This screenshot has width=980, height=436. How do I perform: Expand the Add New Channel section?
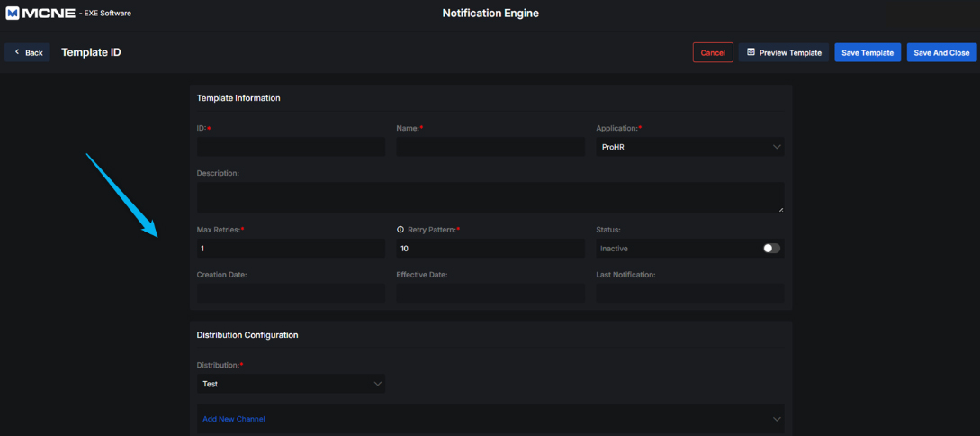[x=777, y=419]
